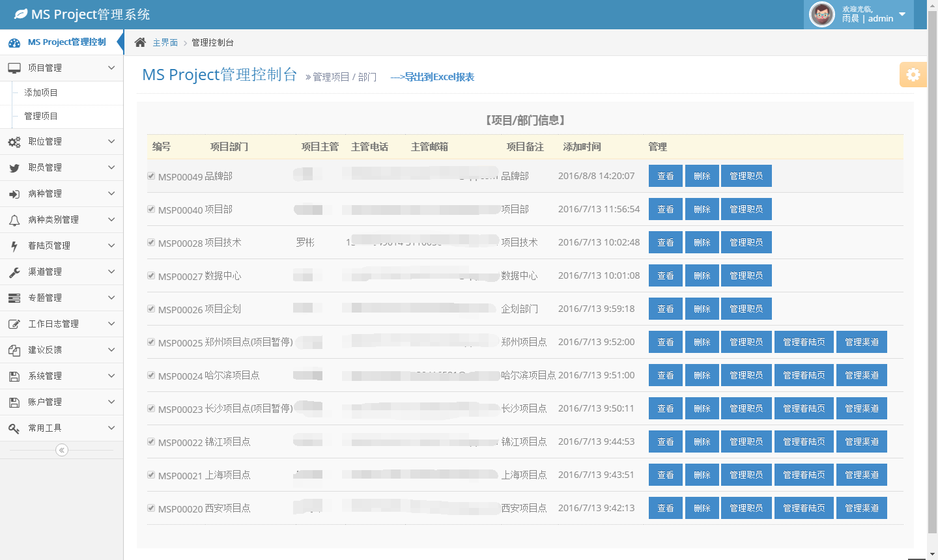Open the admin user dropdown arrow
The height and width of the screenshot is (560, 938).
[x=902, y=14]
